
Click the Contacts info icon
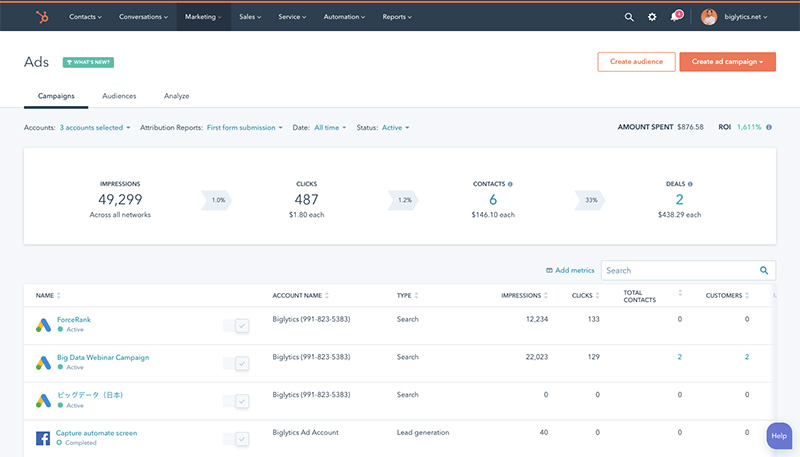tap(511, 184)
